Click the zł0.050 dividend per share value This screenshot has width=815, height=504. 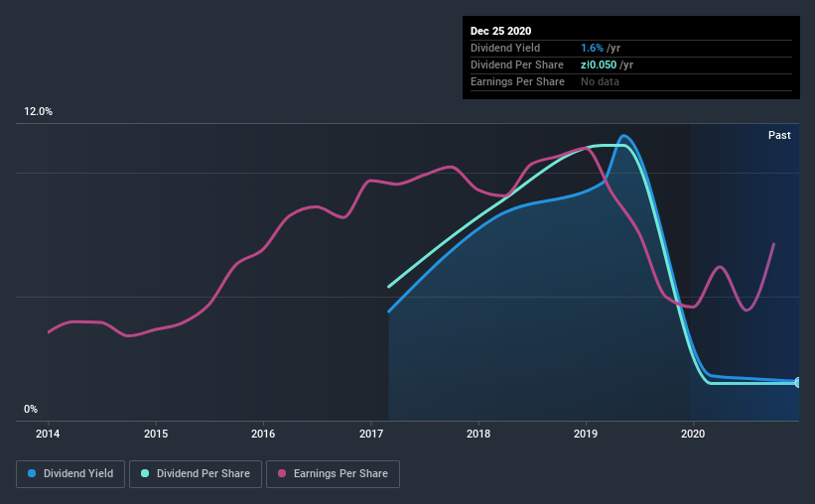599,64
